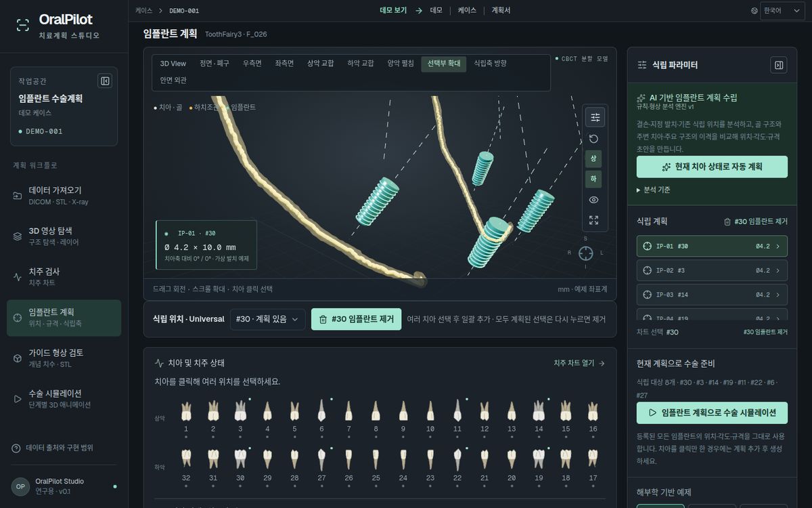Collapse the left workspace sidebar
The image size is (812, 508).
tap(105, 81)
